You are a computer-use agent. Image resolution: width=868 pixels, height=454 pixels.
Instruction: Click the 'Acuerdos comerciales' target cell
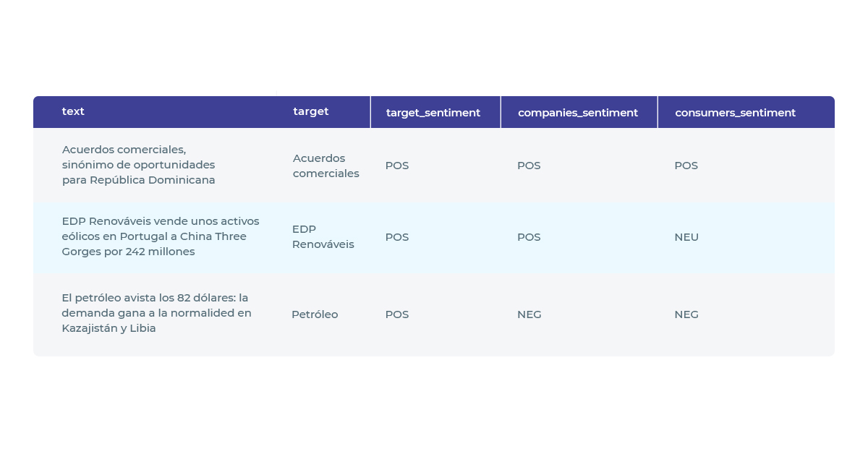point(326,166)
